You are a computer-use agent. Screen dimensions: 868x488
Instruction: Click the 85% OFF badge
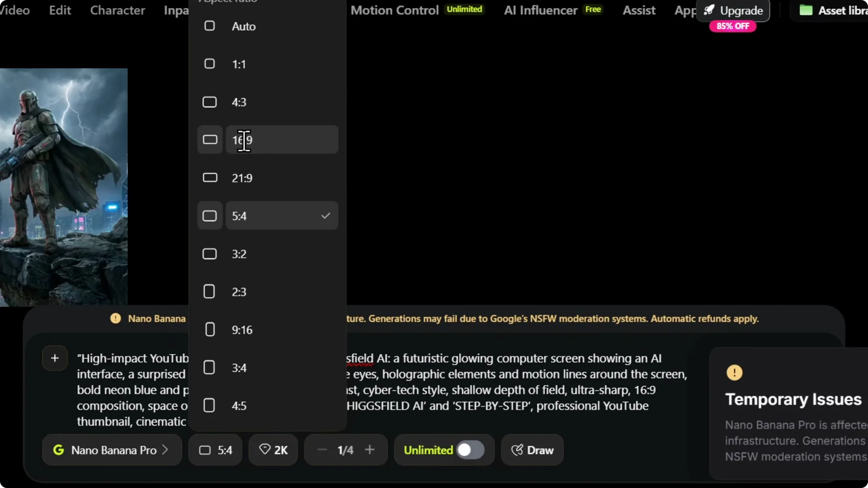732,26
